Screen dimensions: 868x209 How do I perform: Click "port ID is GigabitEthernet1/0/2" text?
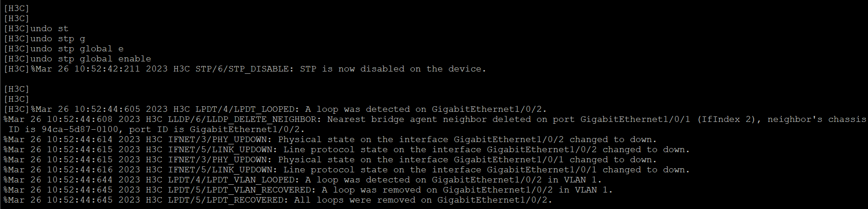217,129
